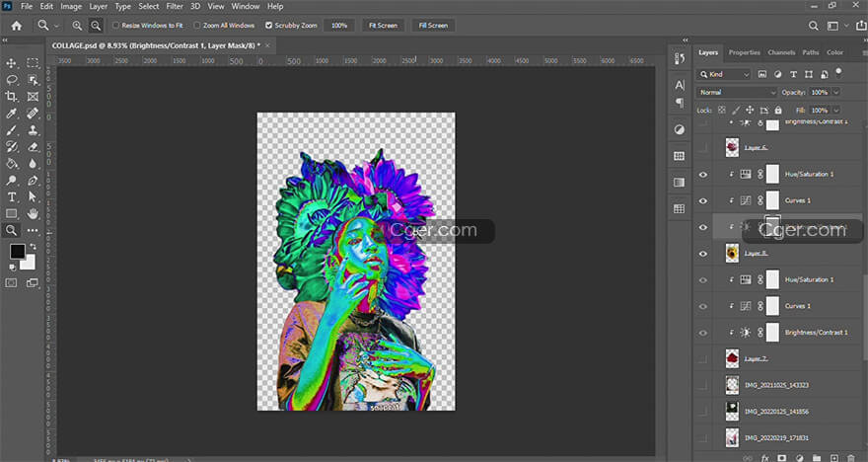
Task: Open the Zoom tool preset picker arrow
Action: point(57,26)
